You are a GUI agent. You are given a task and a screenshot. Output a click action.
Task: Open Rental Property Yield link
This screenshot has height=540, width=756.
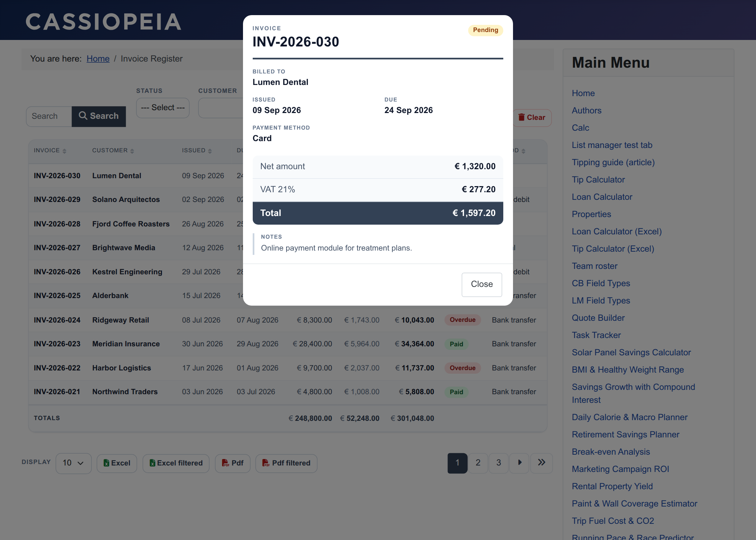[x=612, y=486]
